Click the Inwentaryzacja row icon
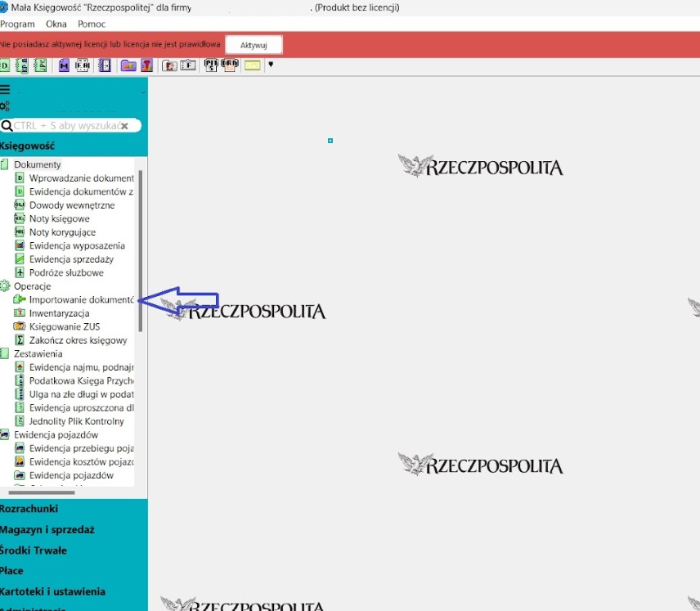The height and width of the screenshot is (611, 700). click(x=19, y=312)
